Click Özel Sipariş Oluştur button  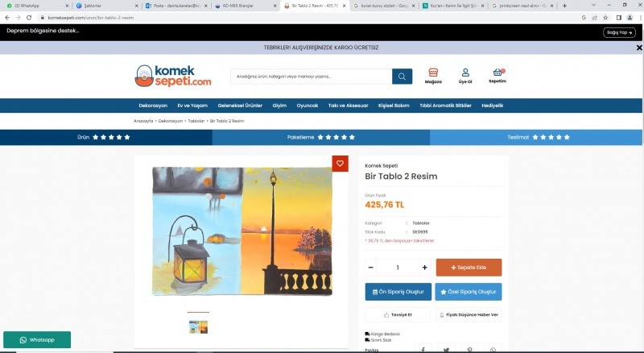(469, 292)
